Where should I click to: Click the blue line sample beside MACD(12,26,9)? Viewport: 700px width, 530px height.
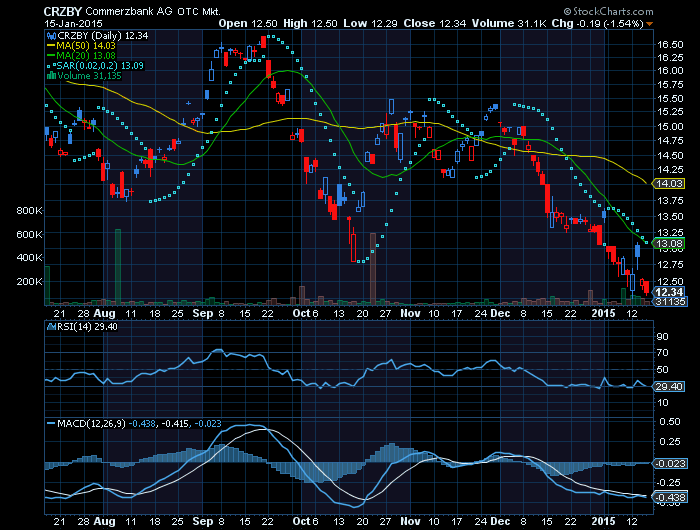pos(51,423)
